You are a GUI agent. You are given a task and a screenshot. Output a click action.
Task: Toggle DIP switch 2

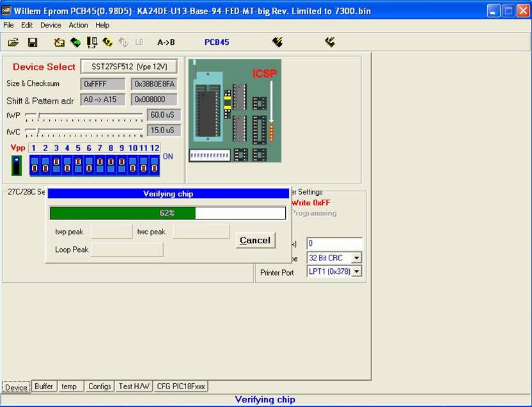pos(45,165)
